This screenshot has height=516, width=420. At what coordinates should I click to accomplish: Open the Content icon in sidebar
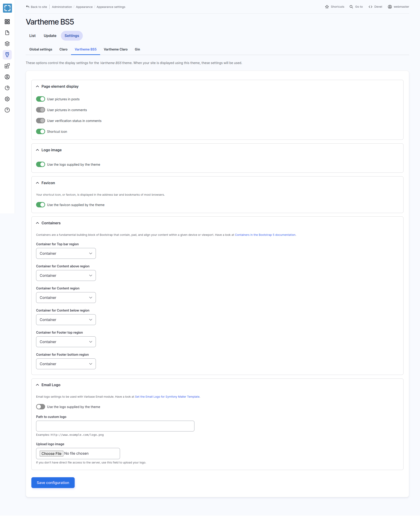click(7, 33)
